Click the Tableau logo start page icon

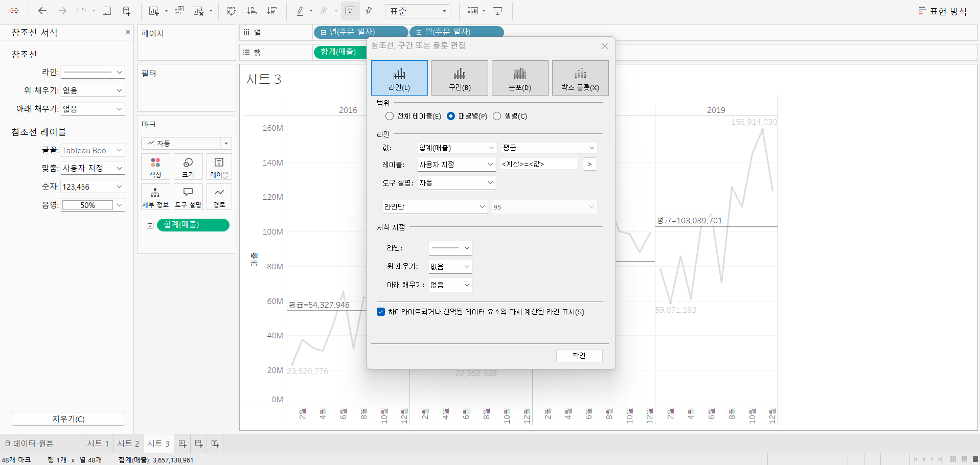pyautogui.click(x=14, y=11)
